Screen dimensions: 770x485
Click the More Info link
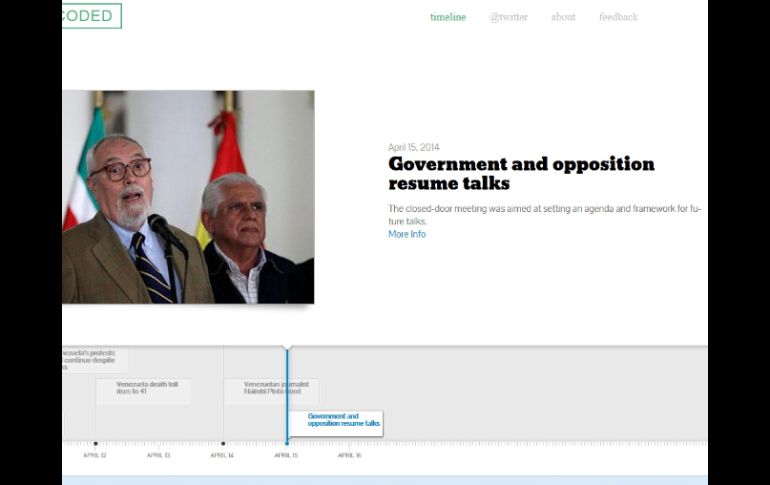point(407,234)
